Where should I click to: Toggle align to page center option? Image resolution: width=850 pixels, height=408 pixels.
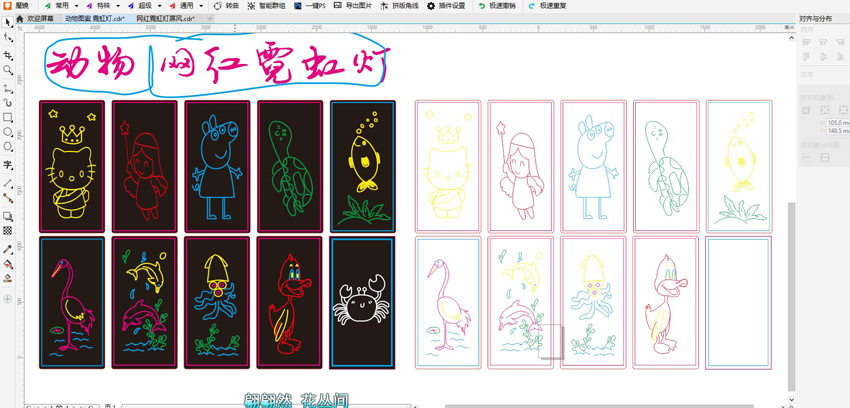[843, 110]
